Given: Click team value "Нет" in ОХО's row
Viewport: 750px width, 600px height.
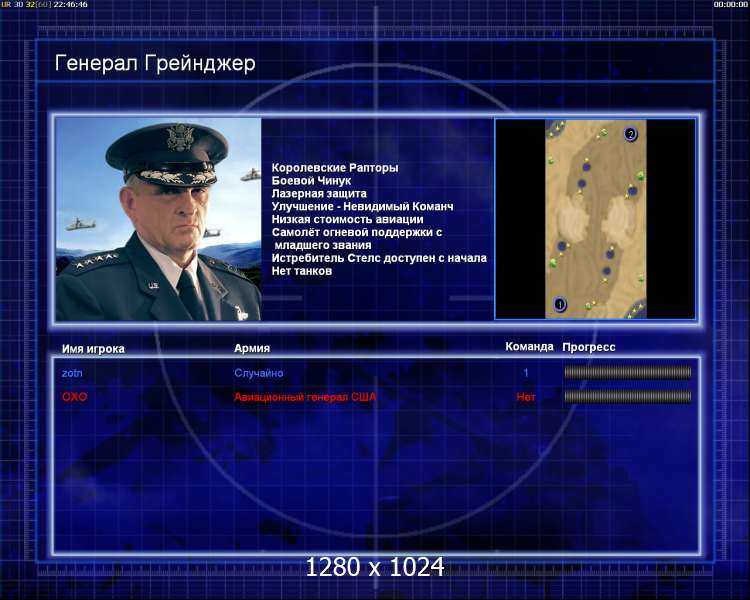Looking at the screenshot, I should (526, 397).
